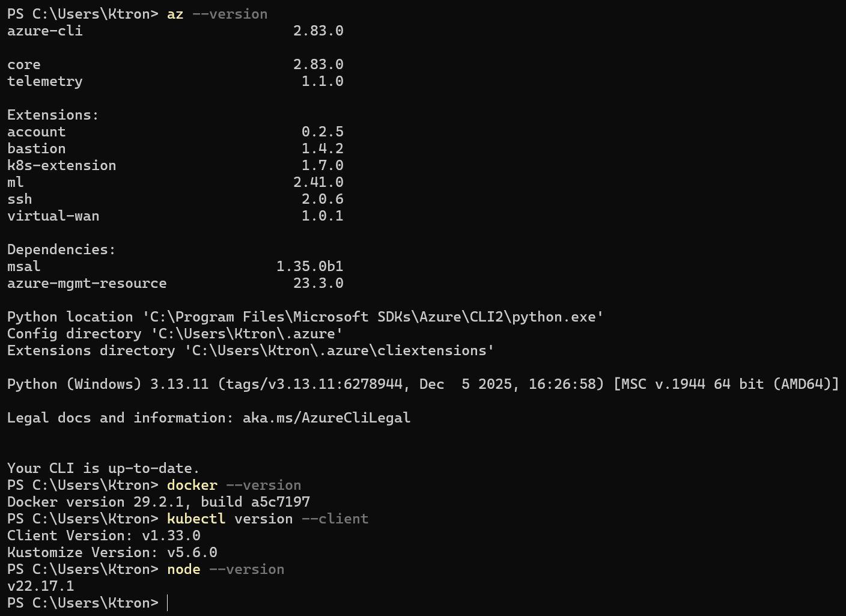This screenshot has height=616, width=846.
Task: Click the virtual-wan extension name
Action: (x=53, y=216)
